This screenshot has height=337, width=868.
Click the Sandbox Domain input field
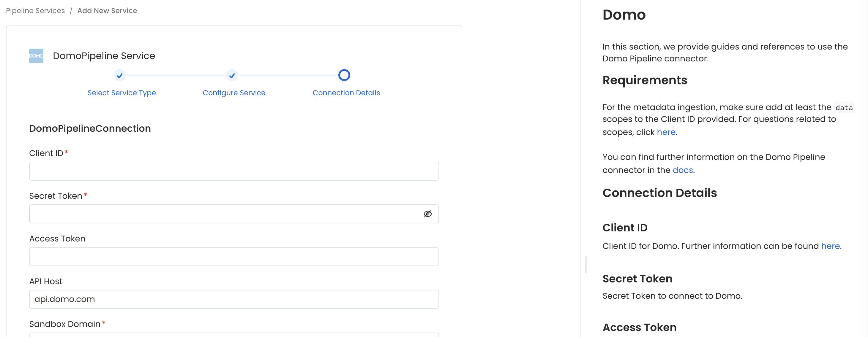(x=234, y=335)
